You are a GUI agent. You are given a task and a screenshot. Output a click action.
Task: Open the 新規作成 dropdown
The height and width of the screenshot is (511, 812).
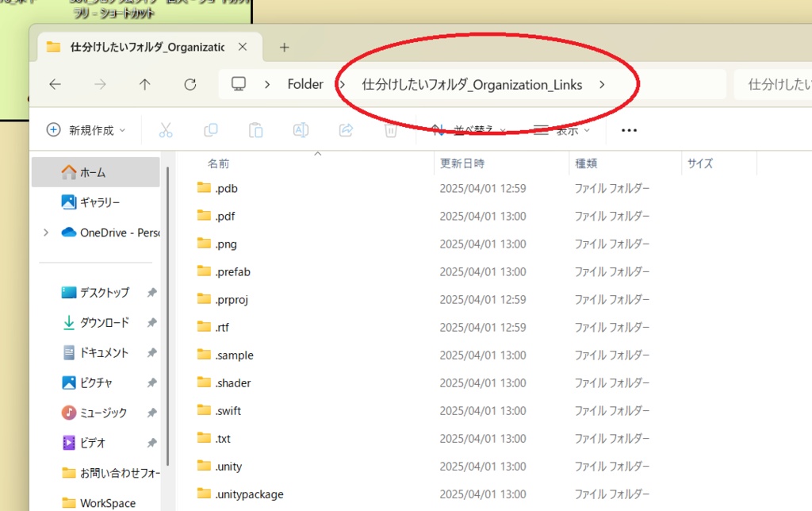pos(87,129)
